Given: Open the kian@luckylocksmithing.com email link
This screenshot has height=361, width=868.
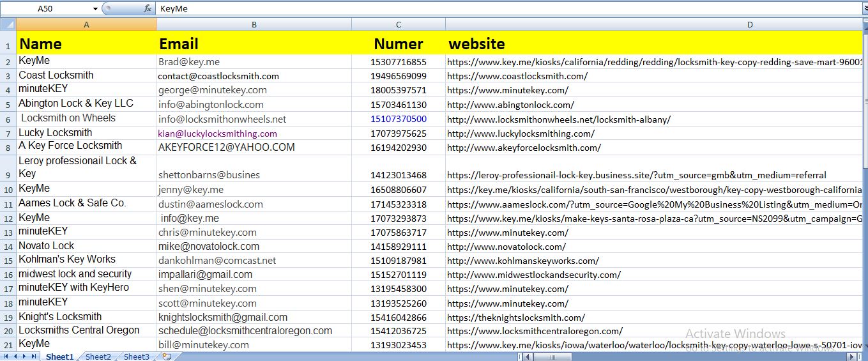Looking at the screenshot, I should (218, 134).
